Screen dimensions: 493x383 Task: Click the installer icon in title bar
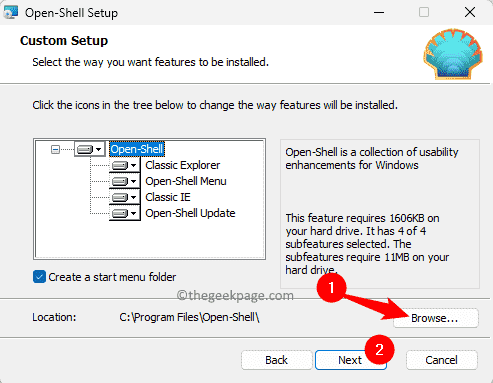(x=11, y=13)
